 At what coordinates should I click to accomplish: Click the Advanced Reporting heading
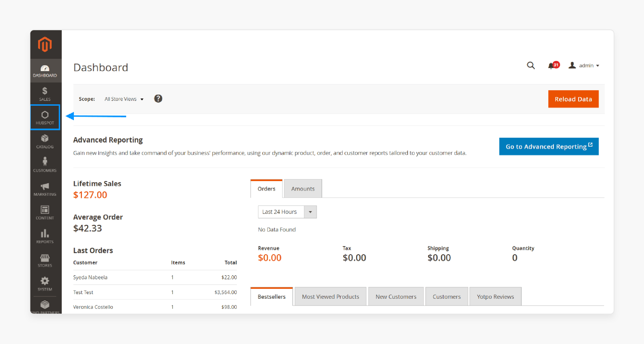108,140
